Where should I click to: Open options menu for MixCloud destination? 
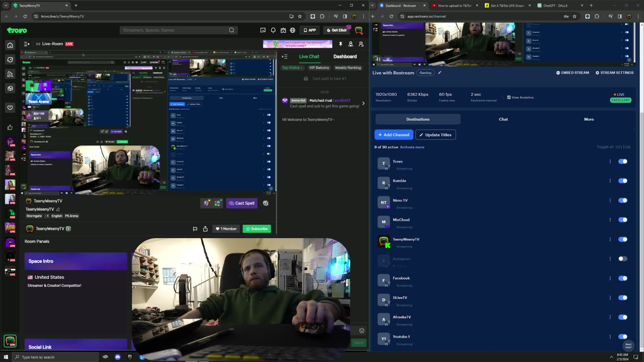point(610,220)
